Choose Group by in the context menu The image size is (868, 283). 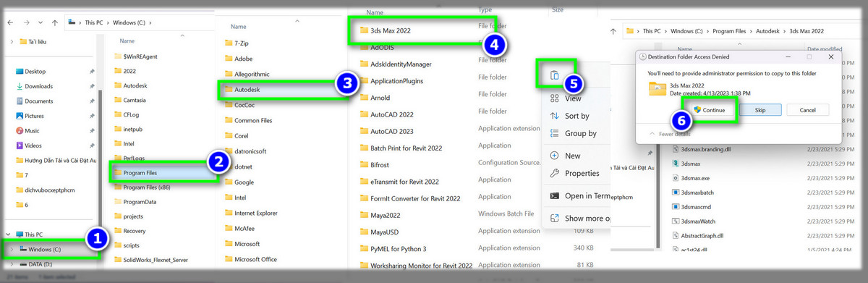[581, 133]
